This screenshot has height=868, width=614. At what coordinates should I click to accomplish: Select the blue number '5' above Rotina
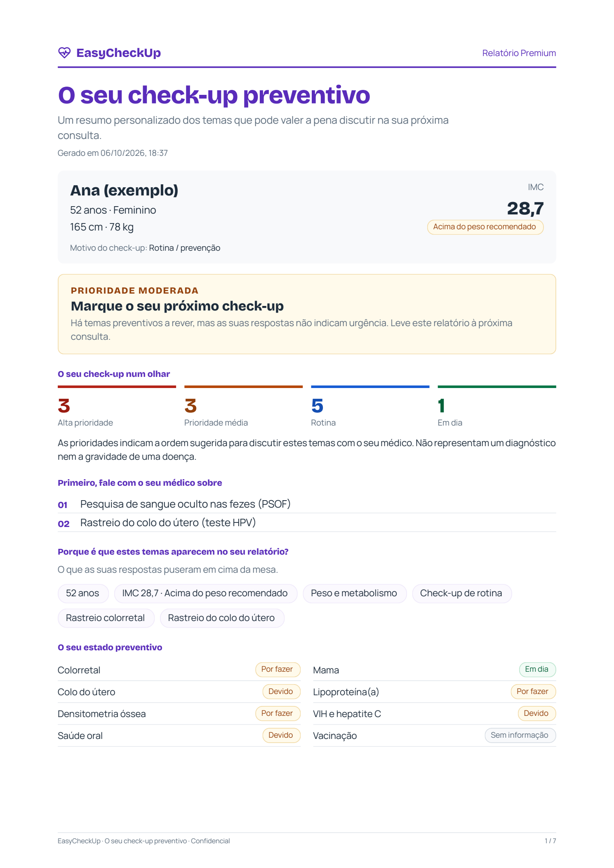[x=317, y=406]
